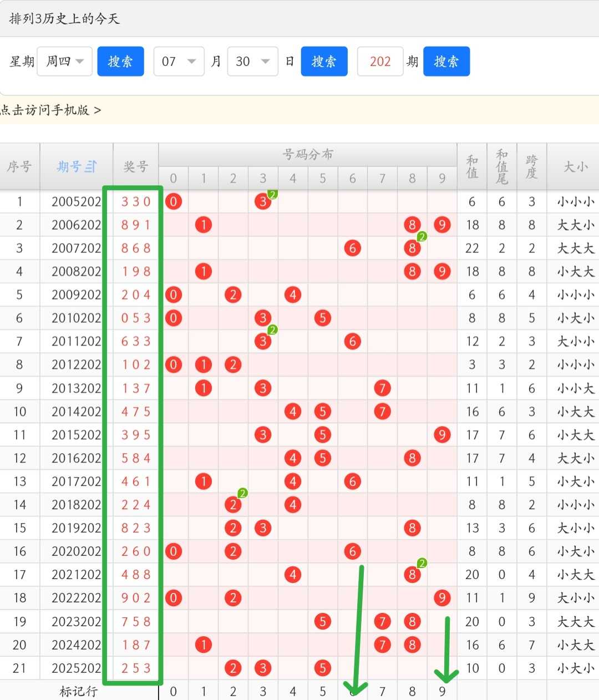Click the 标记行 cell at table bottom
Image resolution: width=599 pixels, height=700 pixels.
click(x=79, y=691)
